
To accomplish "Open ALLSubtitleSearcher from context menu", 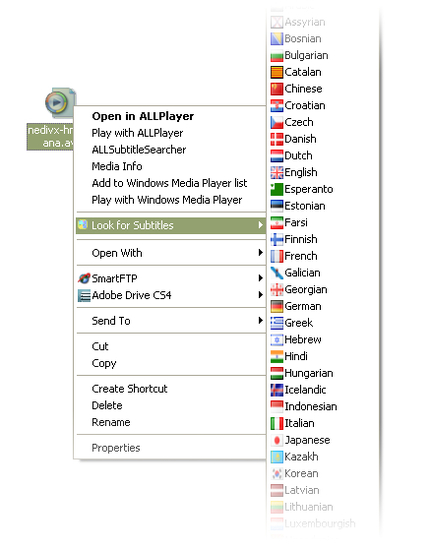I will tap(139, 150).
